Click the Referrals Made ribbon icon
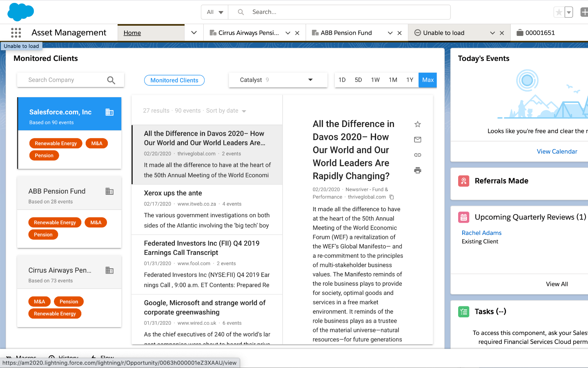 463,181
